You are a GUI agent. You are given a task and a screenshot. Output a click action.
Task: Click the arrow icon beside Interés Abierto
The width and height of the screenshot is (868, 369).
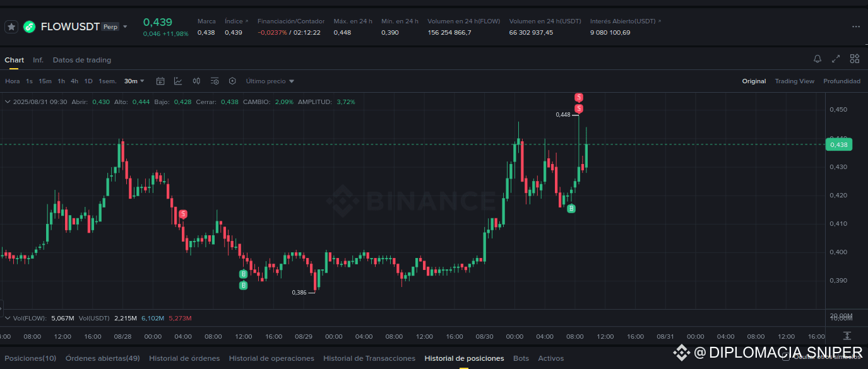click(x=660, y=21)
